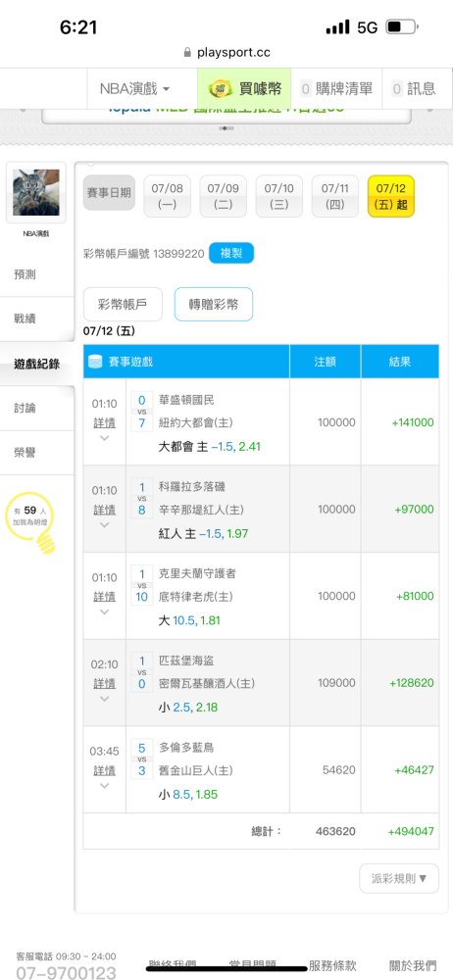Image resolution: width=453 pixels, height=980 pixels.
Task: Go to the 討論 sidebar item
Action: [x=25, y=408]
